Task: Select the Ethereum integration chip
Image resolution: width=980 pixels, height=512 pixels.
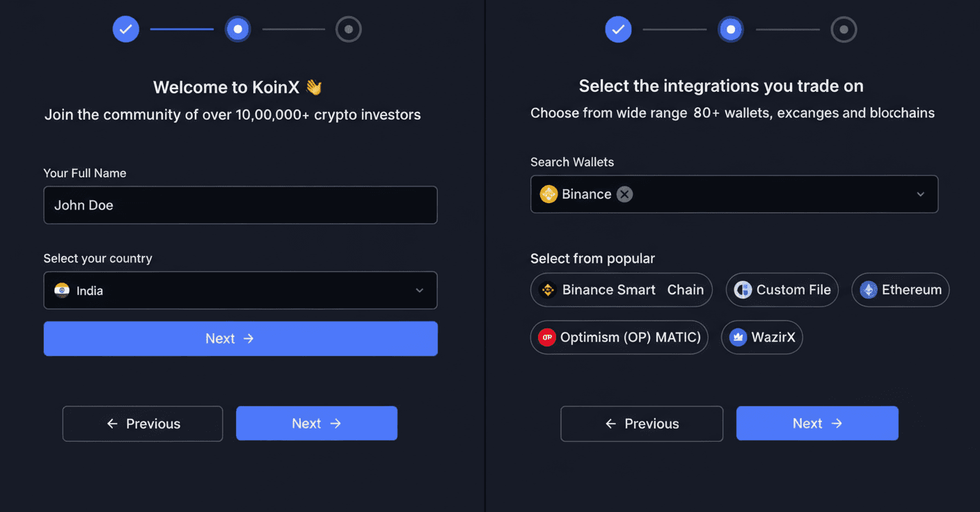Action: (x=900, y=290)
